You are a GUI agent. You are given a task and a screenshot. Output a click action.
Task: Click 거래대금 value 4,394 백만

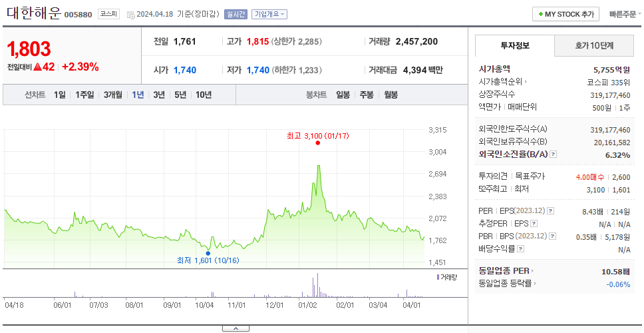point(423,71)
